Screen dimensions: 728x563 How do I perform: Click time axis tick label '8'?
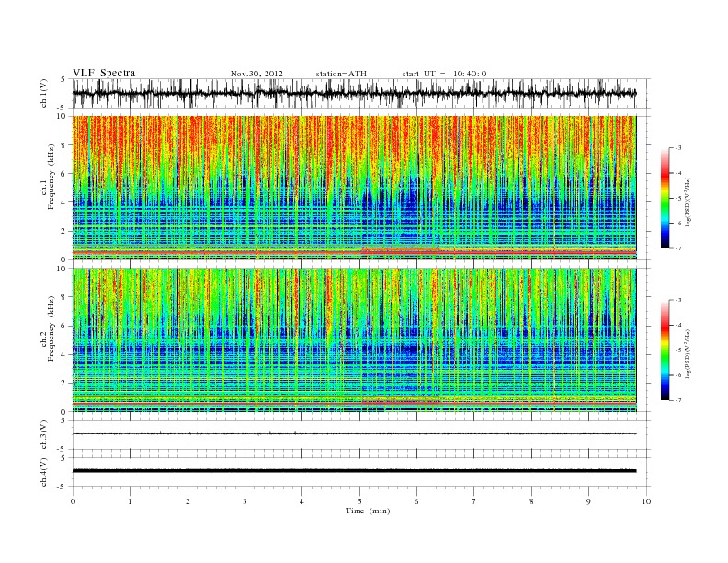pyautogui.click(x=531, y=501)
